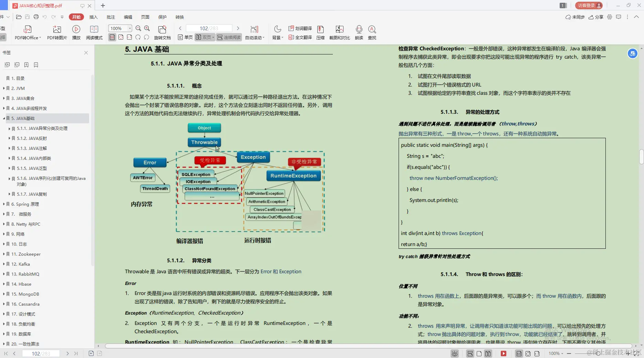Viewport: 644px width, 358px height.
Task: Open the 转换 menu
Action: pos(179,17)
